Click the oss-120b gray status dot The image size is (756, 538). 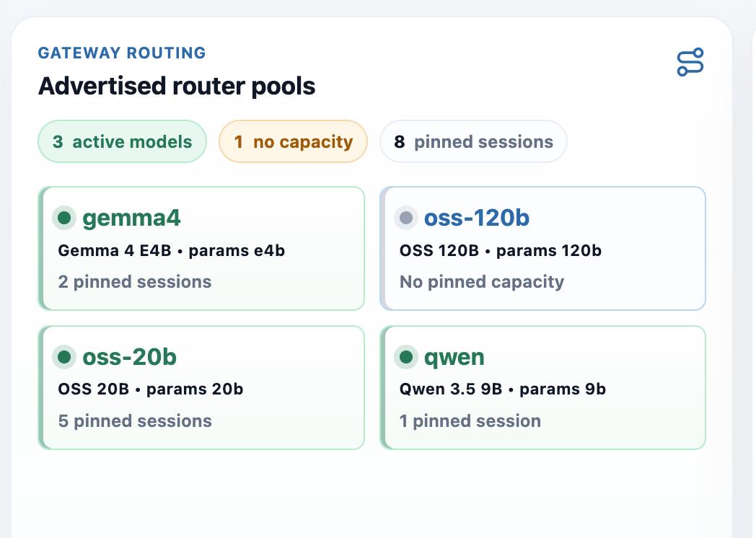point(406,218)
